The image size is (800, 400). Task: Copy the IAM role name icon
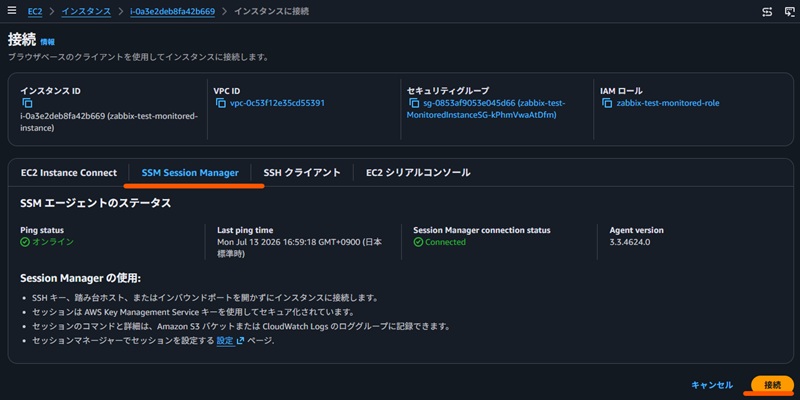(x=607, y=103)
